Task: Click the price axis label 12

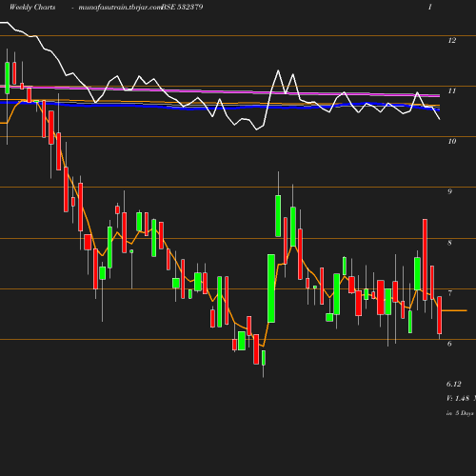Action: [x=452, y=40]
